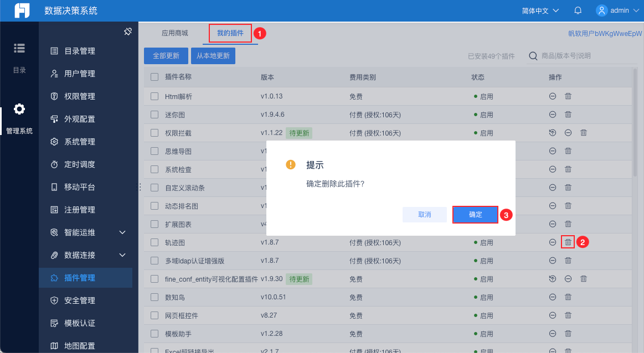
Task: Disable the 迷你图 plugin via circle-minus icon
Action: [x=553, y=115]
